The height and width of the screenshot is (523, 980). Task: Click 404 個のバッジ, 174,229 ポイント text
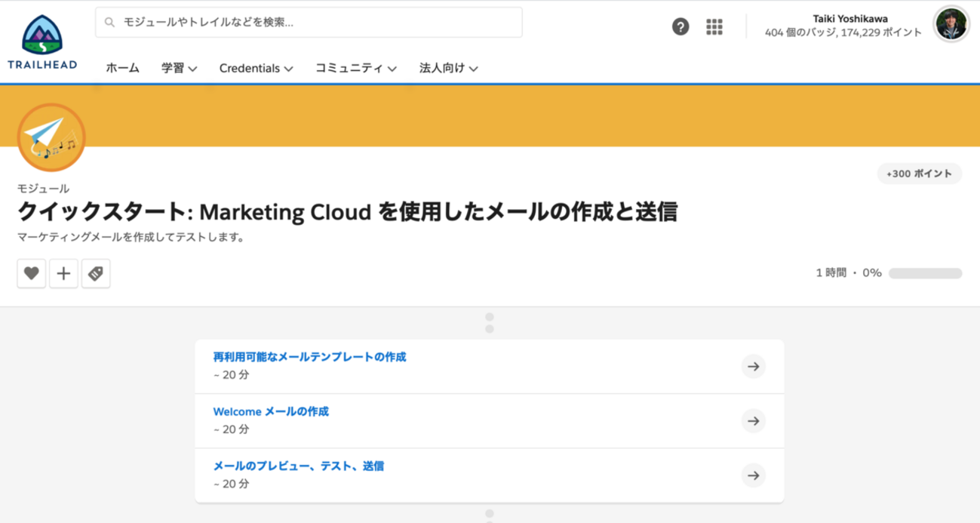click(843, 32)
